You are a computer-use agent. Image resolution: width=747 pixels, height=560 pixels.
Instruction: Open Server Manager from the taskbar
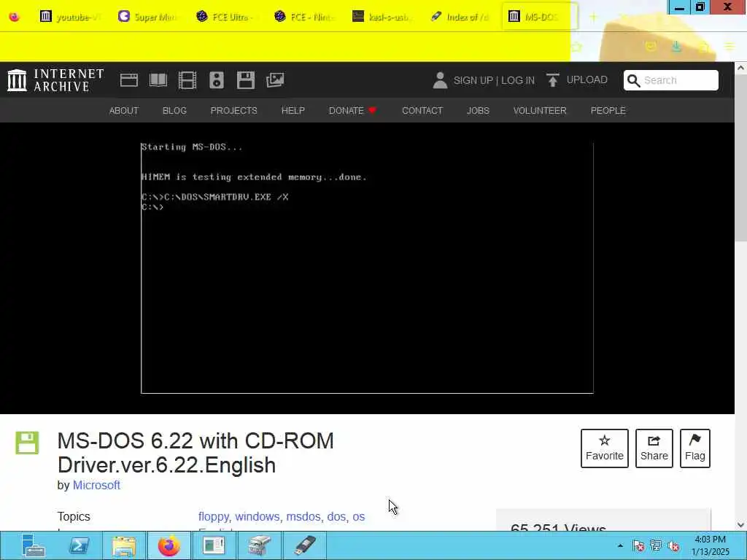coord(34,545)
